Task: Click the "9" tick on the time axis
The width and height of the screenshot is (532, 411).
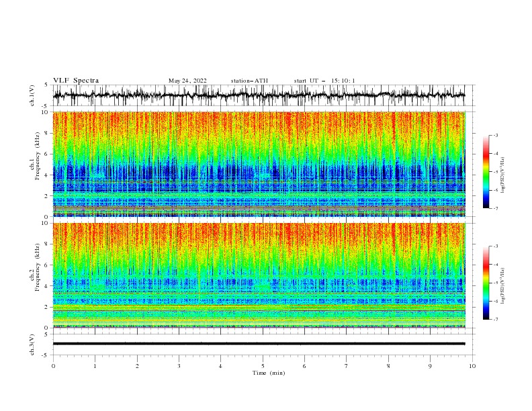Action: tap(430, 366)
